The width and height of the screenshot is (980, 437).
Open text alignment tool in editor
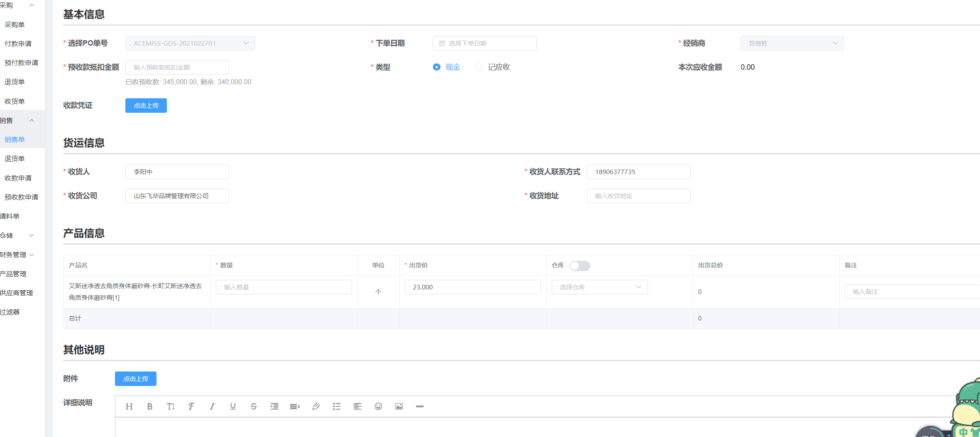coord(357,406)
